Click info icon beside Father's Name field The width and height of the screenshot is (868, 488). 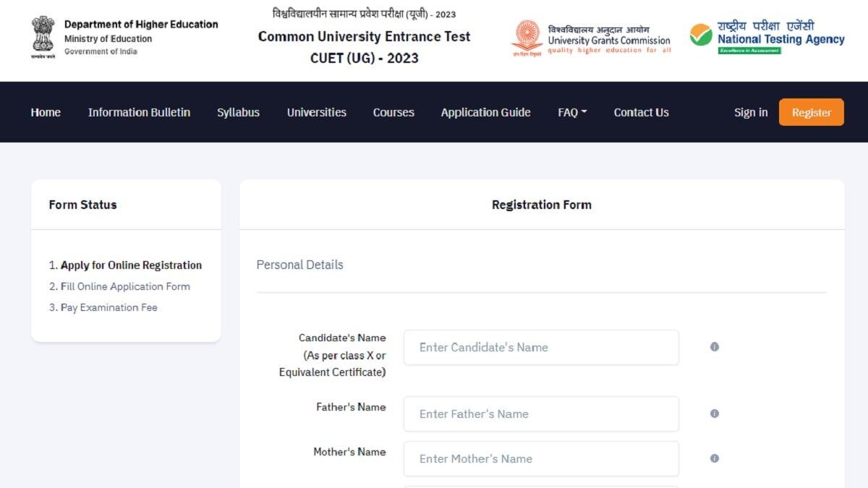714,414
